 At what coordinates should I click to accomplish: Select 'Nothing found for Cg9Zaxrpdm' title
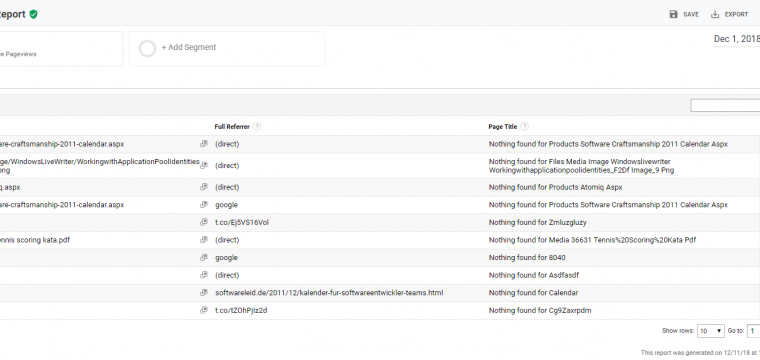(540, 311)
